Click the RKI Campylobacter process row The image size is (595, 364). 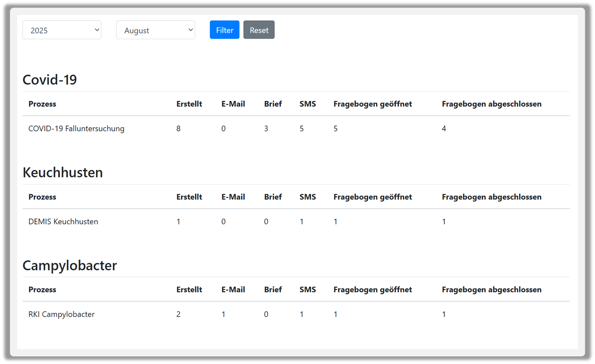tap(61, 314)
